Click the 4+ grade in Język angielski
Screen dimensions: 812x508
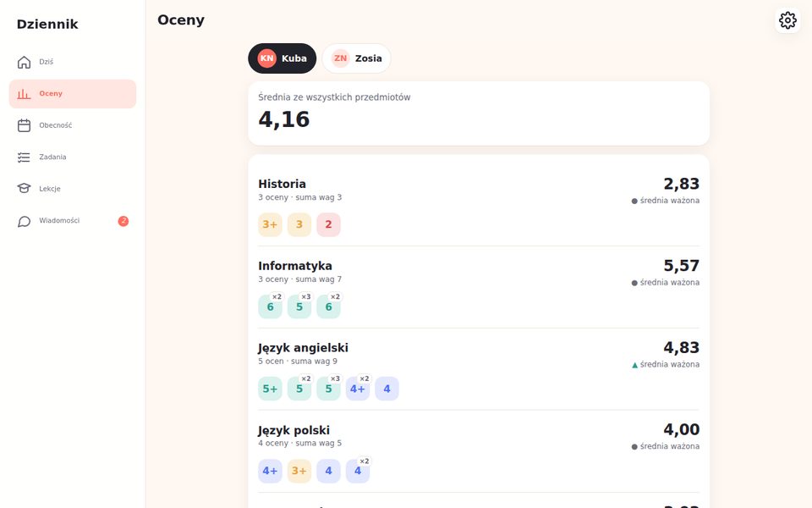358,389
